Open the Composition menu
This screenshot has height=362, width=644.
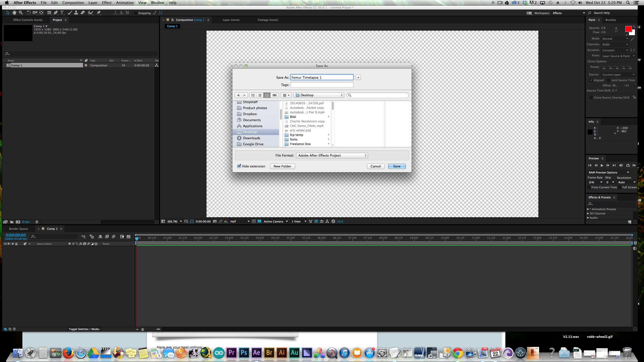73,3
